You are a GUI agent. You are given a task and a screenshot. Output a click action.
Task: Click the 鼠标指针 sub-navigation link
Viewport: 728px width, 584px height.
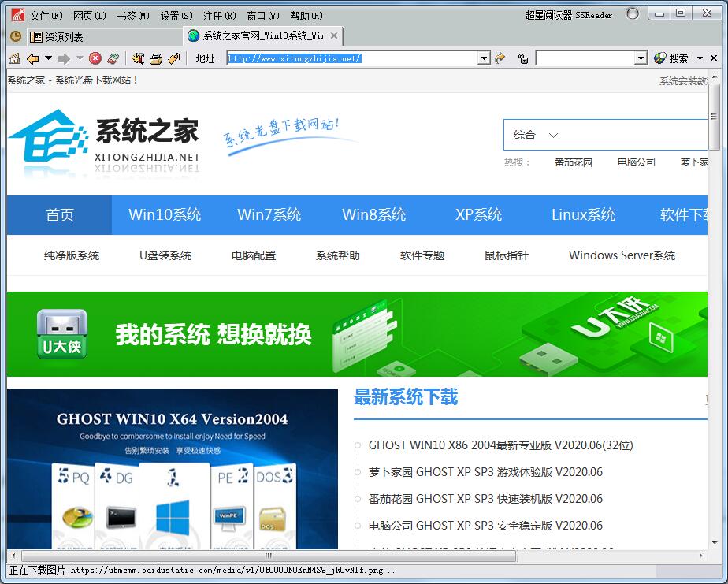(507, 255)
